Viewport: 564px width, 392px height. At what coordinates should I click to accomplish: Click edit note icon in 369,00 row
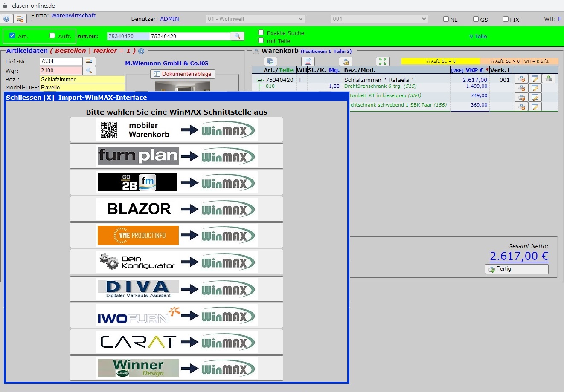(535, 107)
